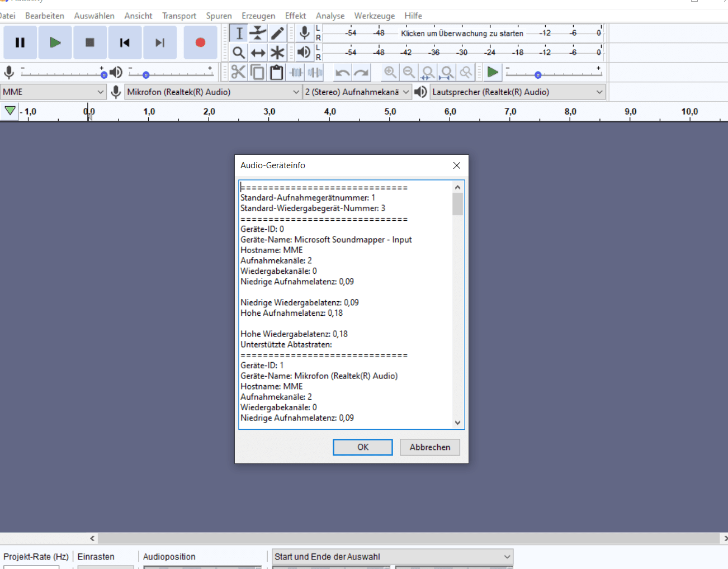Viewport: 728px width, 569px height.
Task: Click the playback volume slider knob
Action: pos(146,74)
